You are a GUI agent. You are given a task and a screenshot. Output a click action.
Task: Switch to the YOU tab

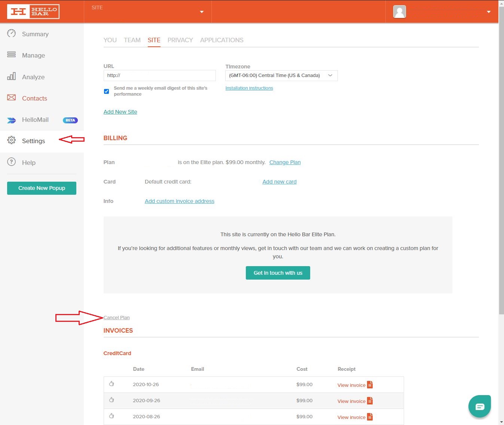tap(110, 40)
